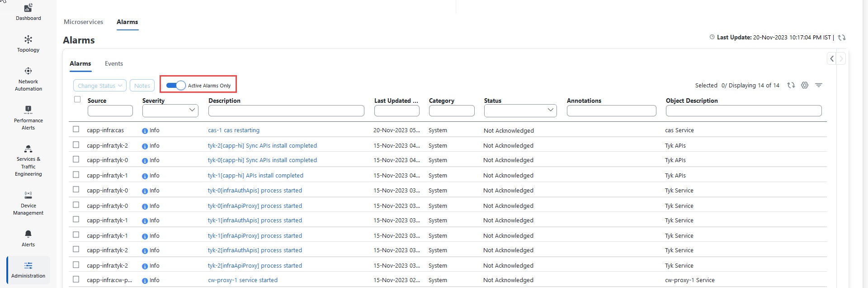The width and height of the screenshot is (868, 288).
Task: Refresh page next to Last Update timestamp
Action: click(x=841, y=38)
